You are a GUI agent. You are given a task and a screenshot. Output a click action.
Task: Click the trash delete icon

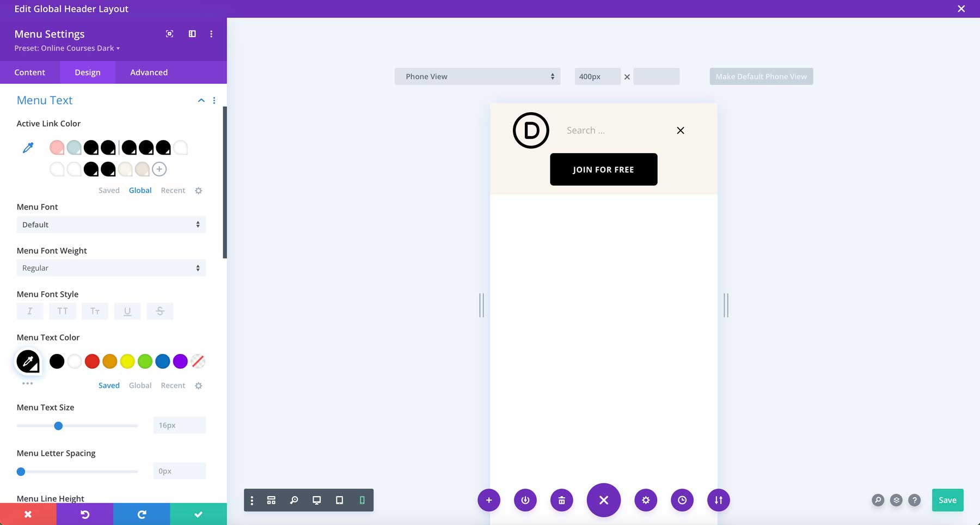tap(561, 499)
